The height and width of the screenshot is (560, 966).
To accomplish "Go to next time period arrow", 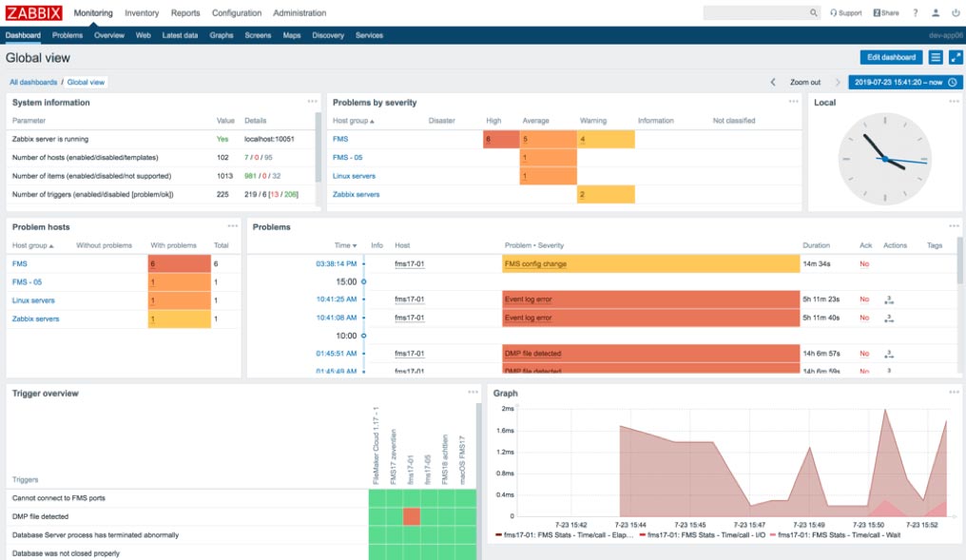I will point(838,82).
